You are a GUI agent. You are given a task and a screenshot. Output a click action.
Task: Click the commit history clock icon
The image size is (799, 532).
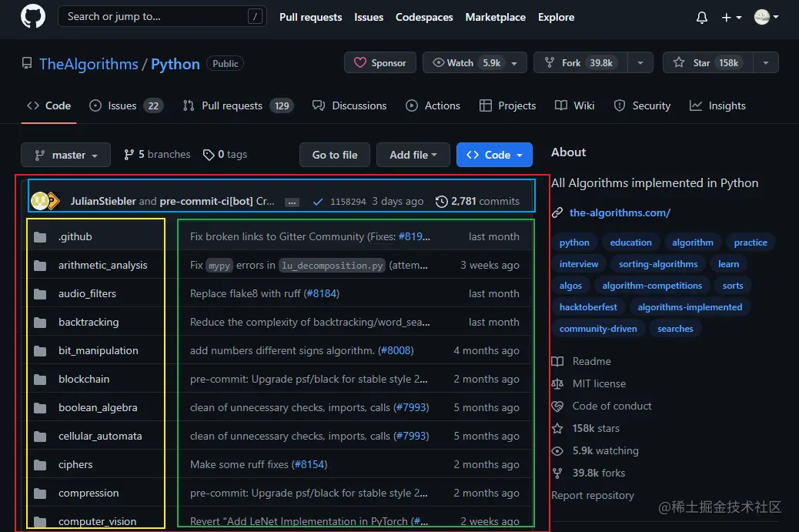(441, 201)
